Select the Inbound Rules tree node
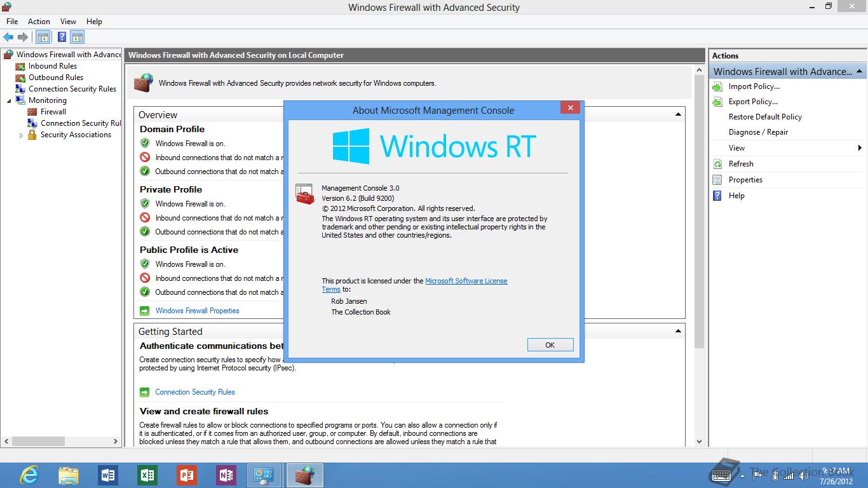The image size is (868, 488). 53,66
